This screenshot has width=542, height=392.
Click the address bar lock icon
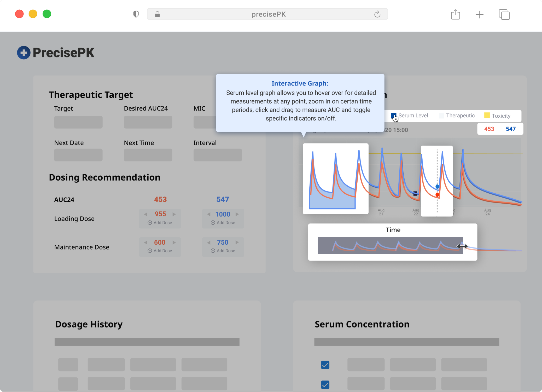coord(157,14)
